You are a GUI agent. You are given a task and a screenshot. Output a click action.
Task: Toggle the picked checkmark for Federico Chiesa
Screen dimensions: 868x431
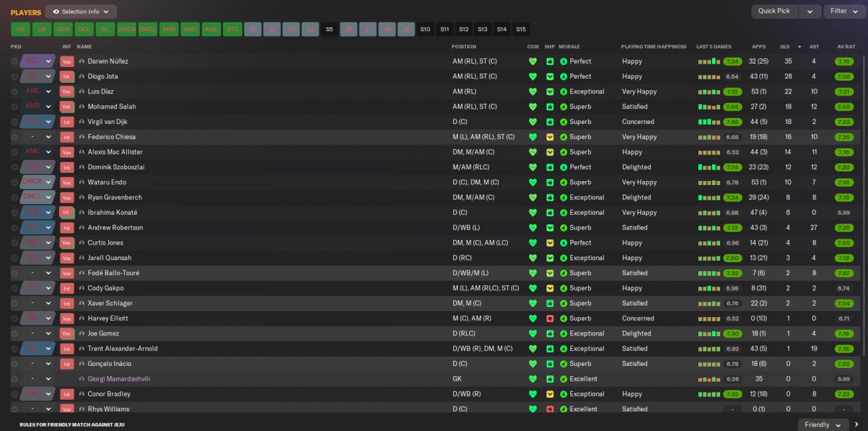tap(14, 137)
